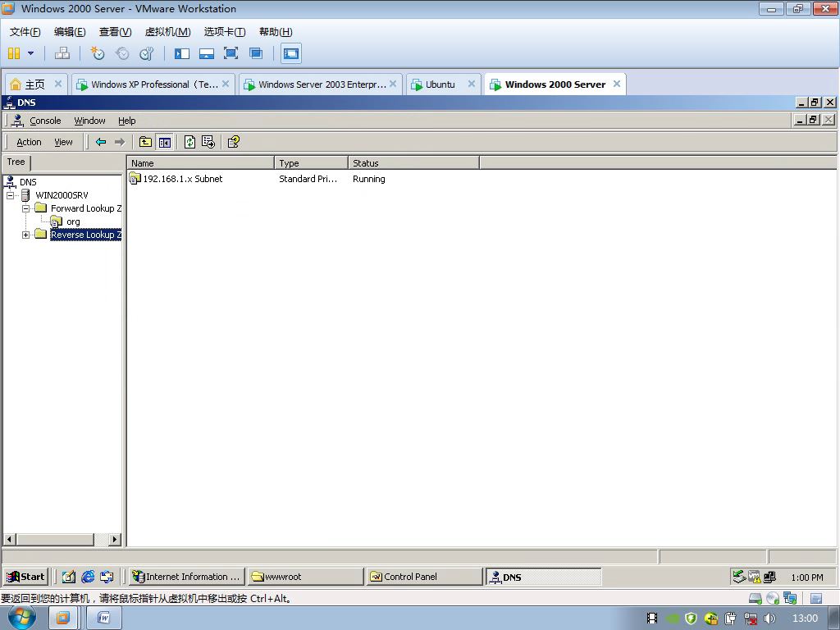Open the 虚拟机(M) menu

coord(167,32)
